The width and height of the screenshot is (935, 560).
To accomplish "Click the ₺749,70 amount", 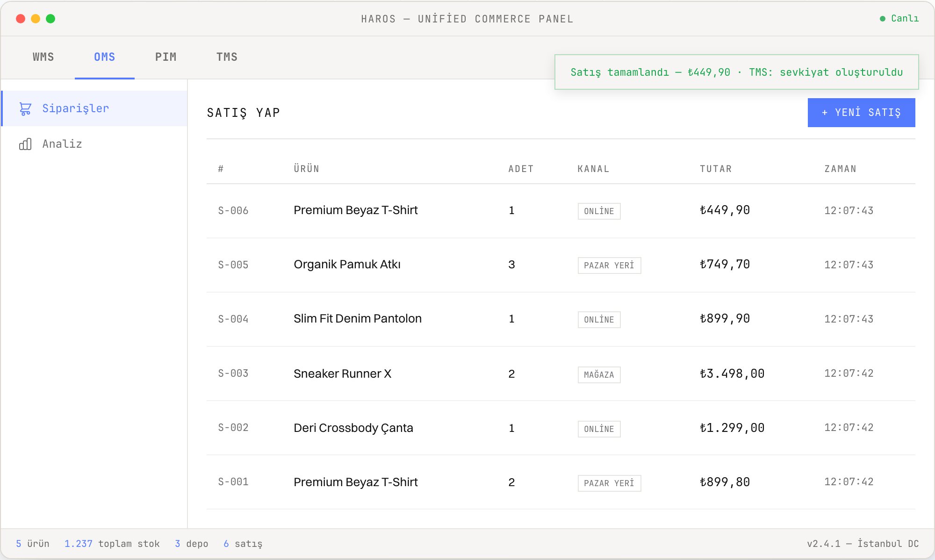I will [725, 264].
